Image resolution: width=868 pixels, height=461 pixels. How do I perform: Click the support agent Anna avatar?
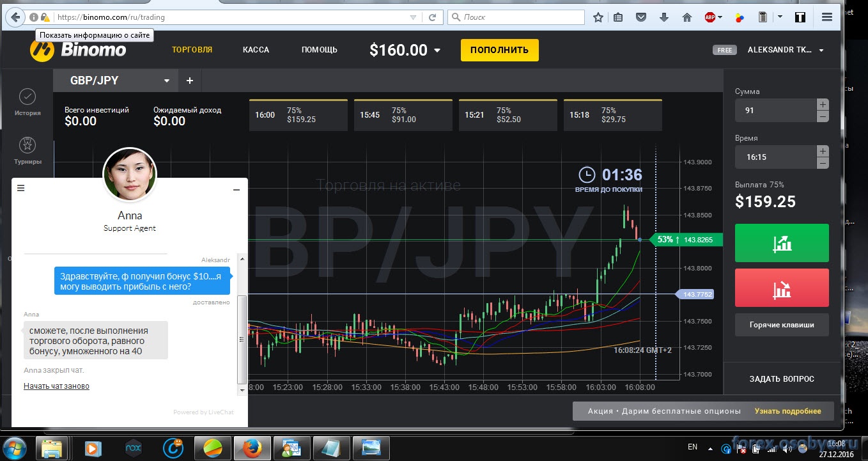[130, 175]
